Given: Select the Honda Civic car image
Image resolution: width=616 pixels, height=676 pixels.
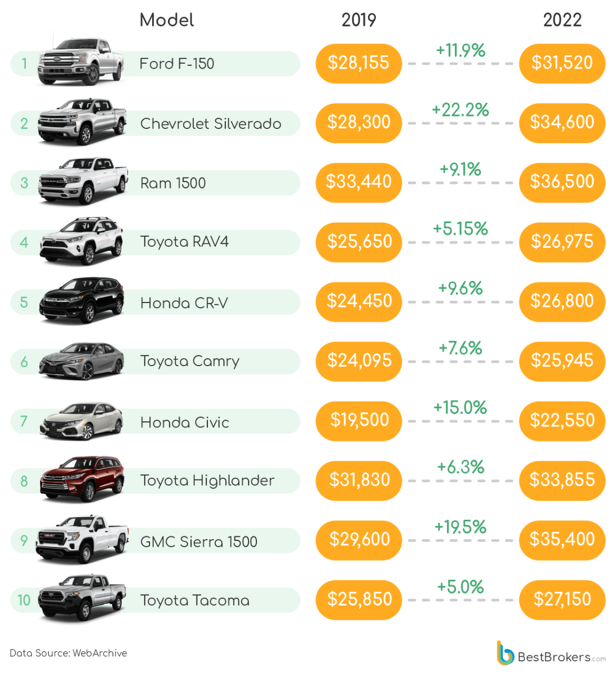Looking at the screenshot, I should click(x=82, y=421).
